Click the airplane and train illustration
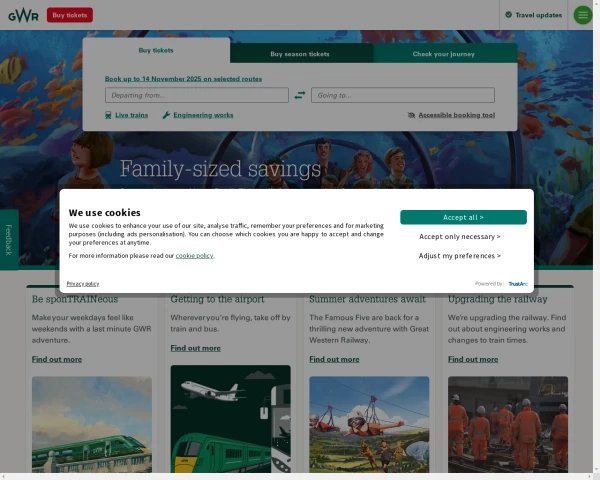This screenshot has width=600, height=480. 230,419
